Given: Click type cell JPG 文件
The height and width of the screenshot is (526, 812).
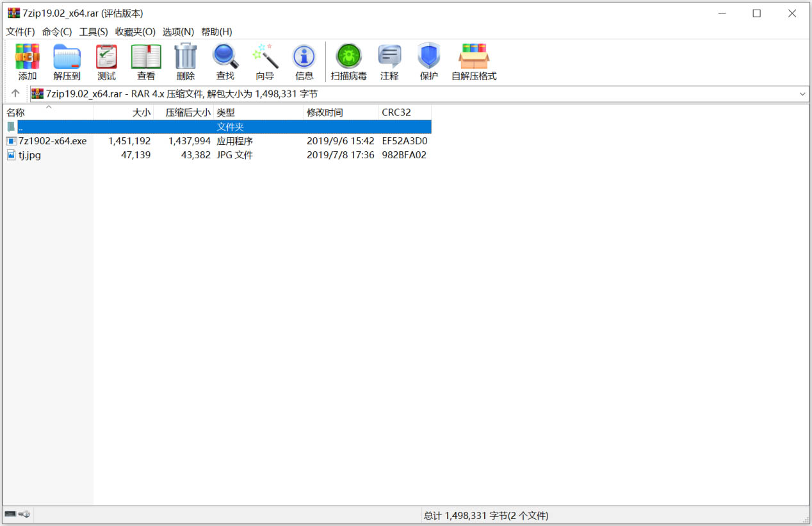Looking at the screenshot, I should (x=234, y=155).
